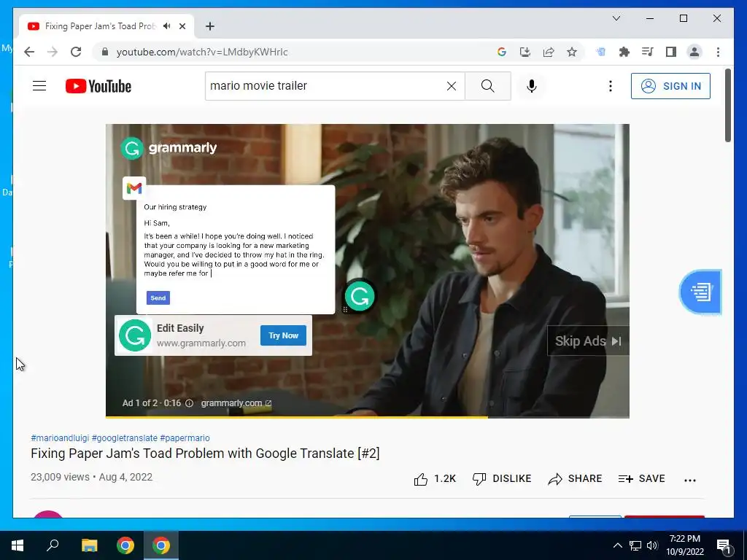This screenshot has height=560, width=747.
Task: Open Windows taskbar search
Action: (53, 545)
